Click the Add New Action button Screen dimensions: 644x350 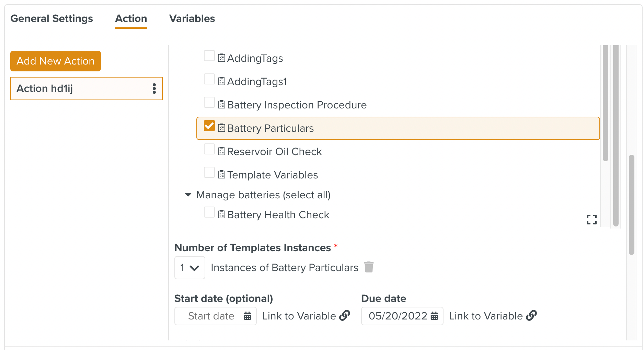point(56,61)
